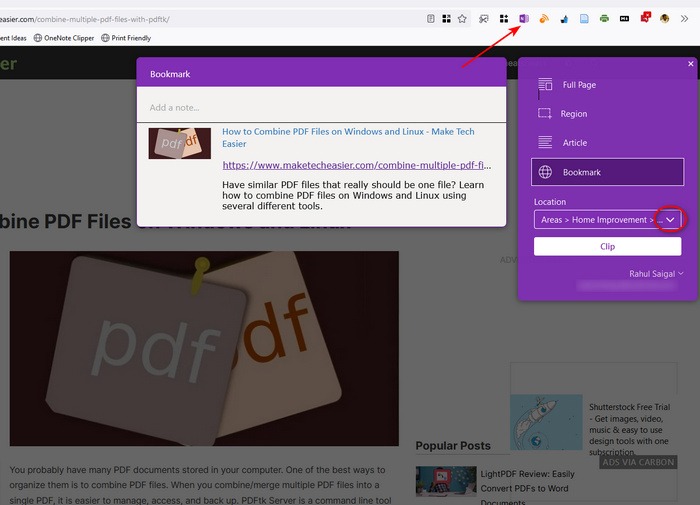Viewport: 700px width, 505px height.
Task: Click the orange RSS feed extension icon
Action: pos(544,19)
